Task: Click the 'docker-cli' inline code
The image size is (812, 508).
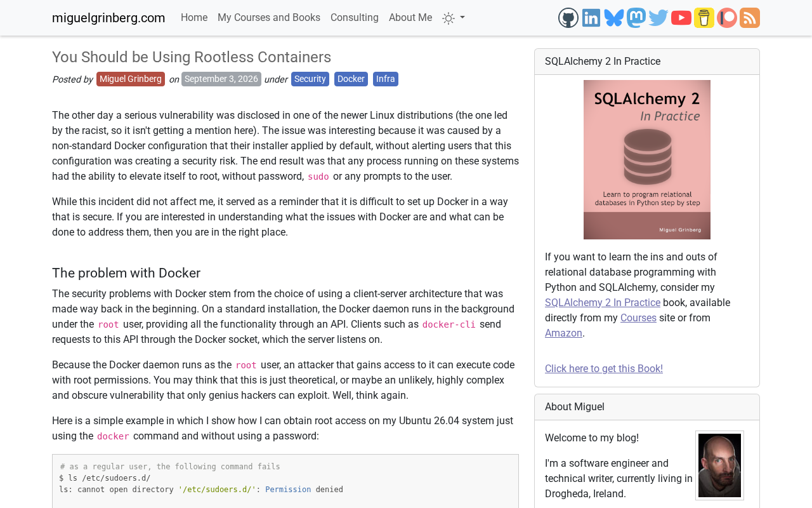Action: pyautogui.click(x=449, y=324)
